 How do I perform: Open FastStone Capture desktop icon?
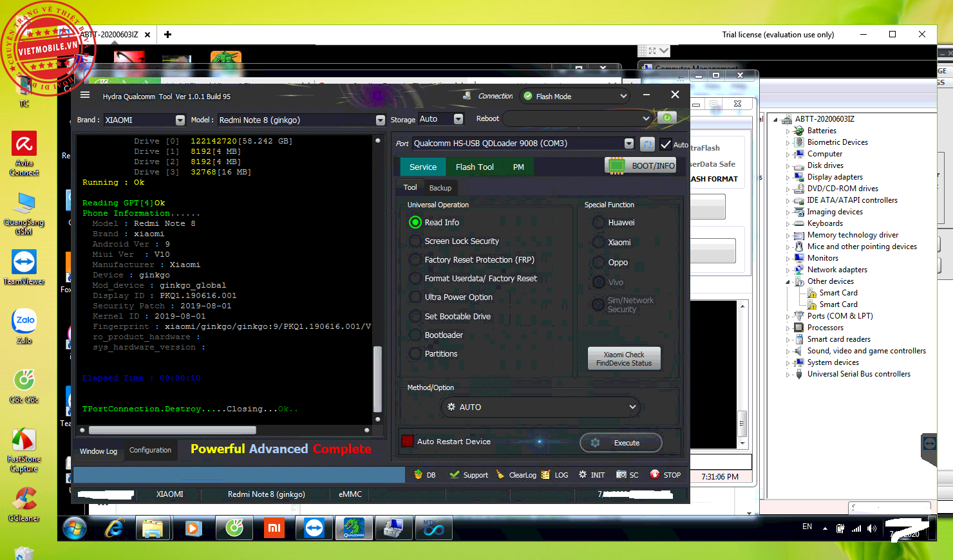tap(24, 450)
